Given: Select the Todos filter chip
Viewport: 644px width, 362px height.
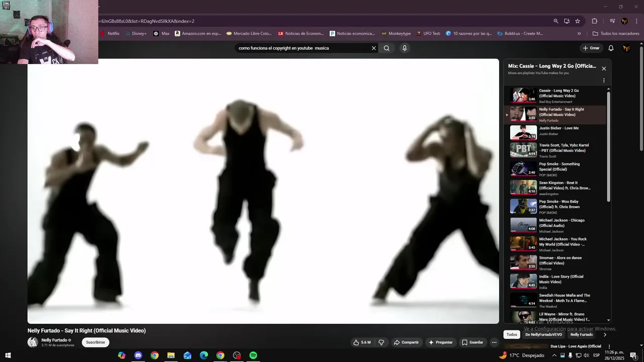Looking at the screenshot, I should tap(512, 335).
